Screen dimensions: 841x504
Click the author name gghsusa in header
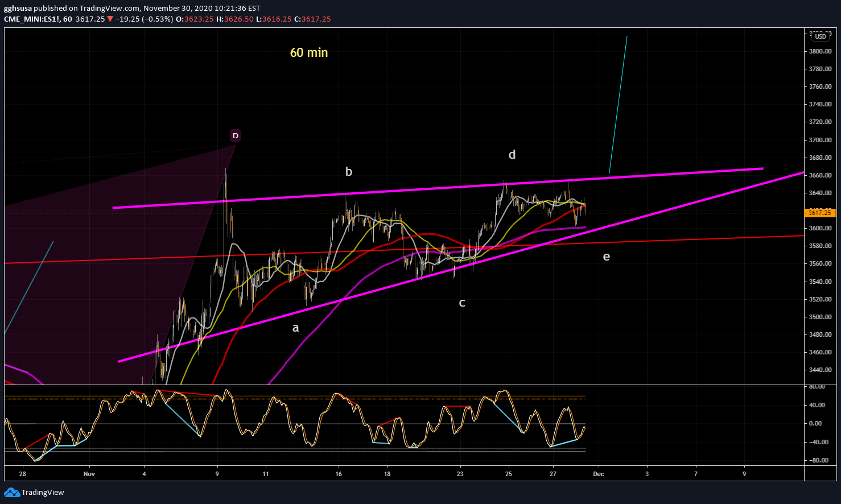pyautogui.click(x=18, y=8)
